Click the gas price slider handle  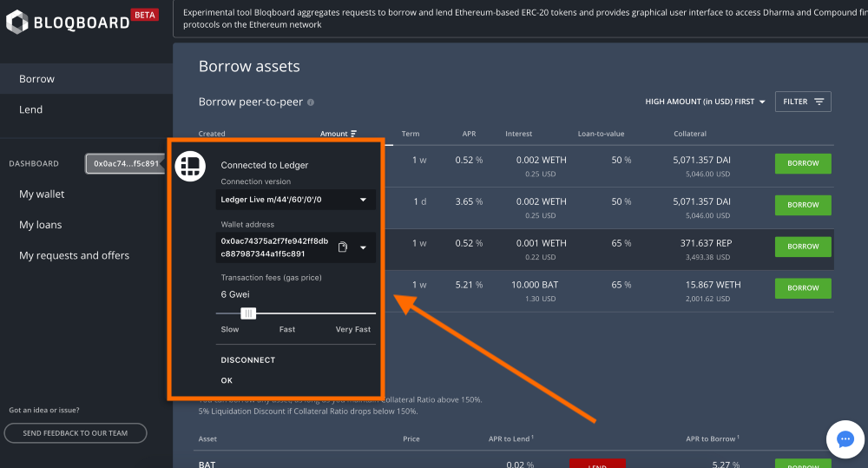point(248,313)
